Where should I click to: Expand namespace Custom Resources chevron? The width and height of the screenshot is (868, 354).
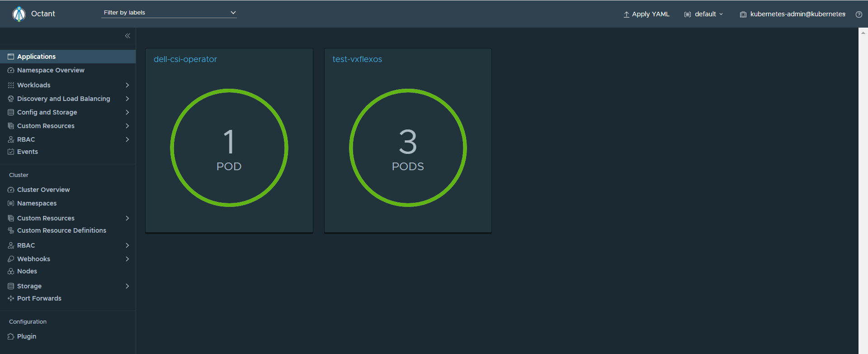pos(127,126)
